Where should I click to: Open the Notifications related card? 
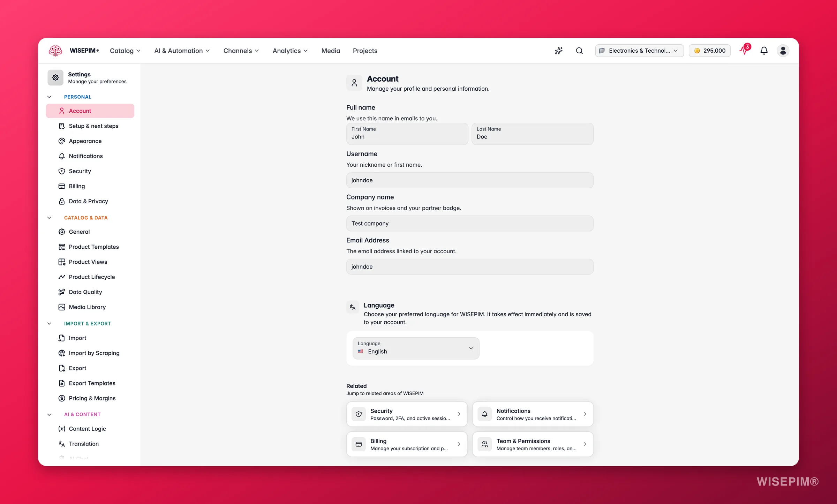(533, 414)
